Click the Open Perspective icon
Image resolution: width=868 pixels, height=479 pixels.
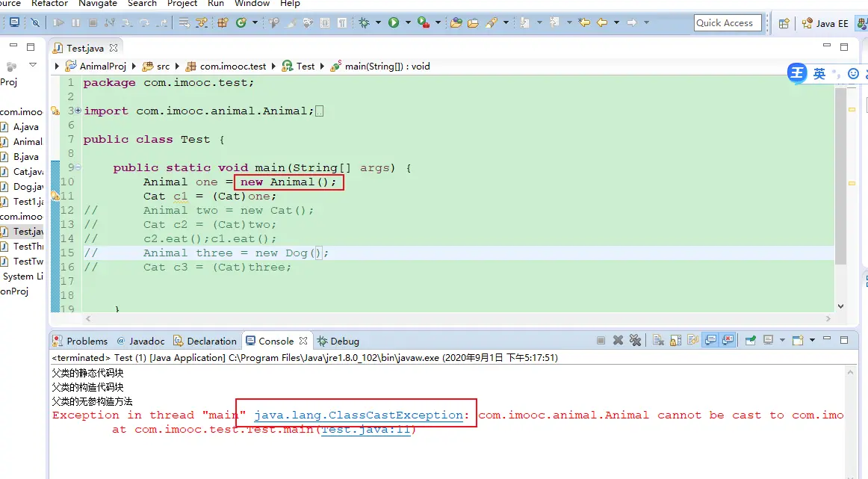(784, 23)
